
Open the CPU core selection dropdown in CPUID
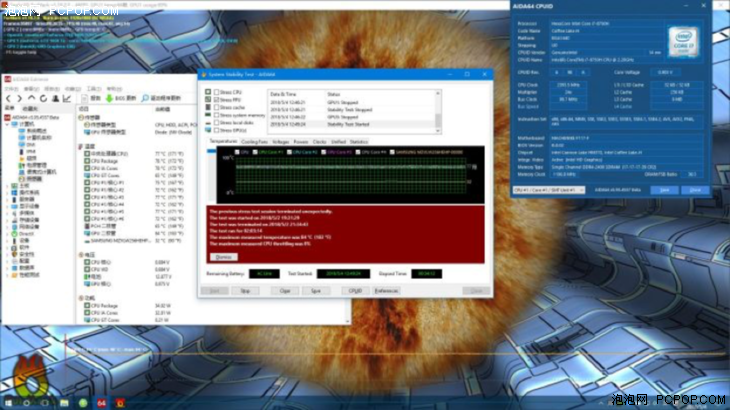click(x=546, y=188)
